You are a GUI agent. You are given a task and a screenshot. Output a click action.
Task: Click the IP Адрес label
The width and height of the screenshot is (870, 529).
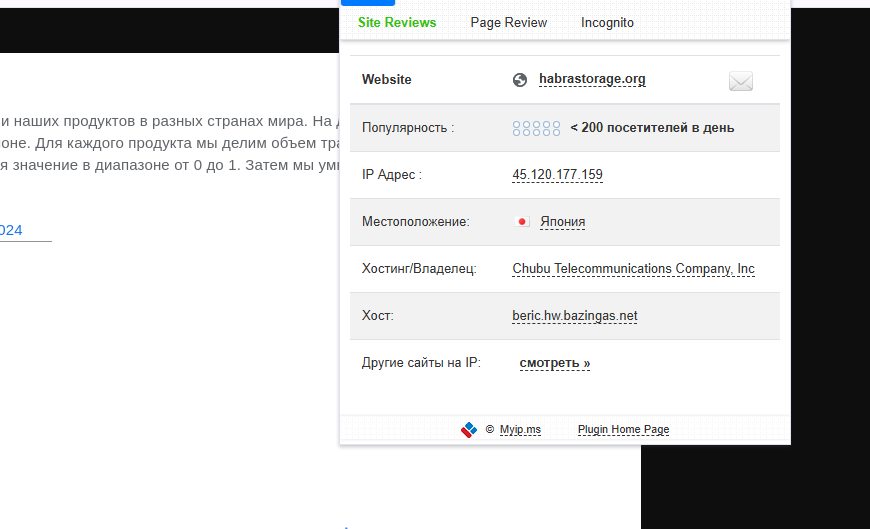(392, 174)
